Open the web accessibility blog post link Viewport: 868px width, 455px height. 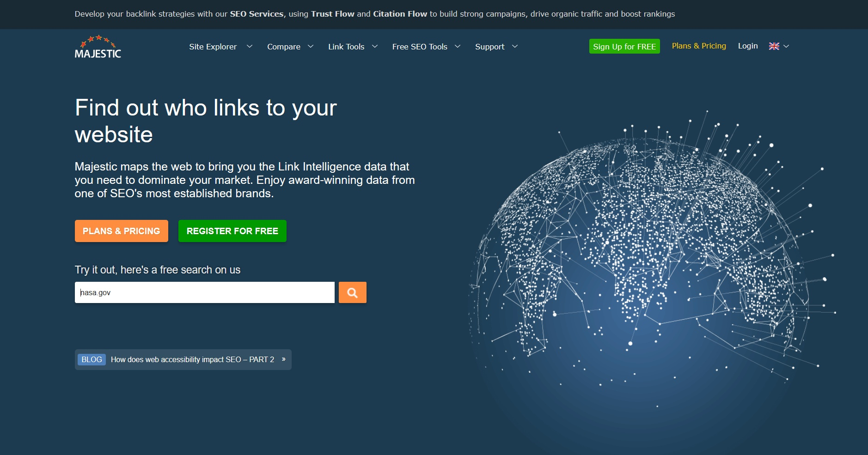[192, 359]
